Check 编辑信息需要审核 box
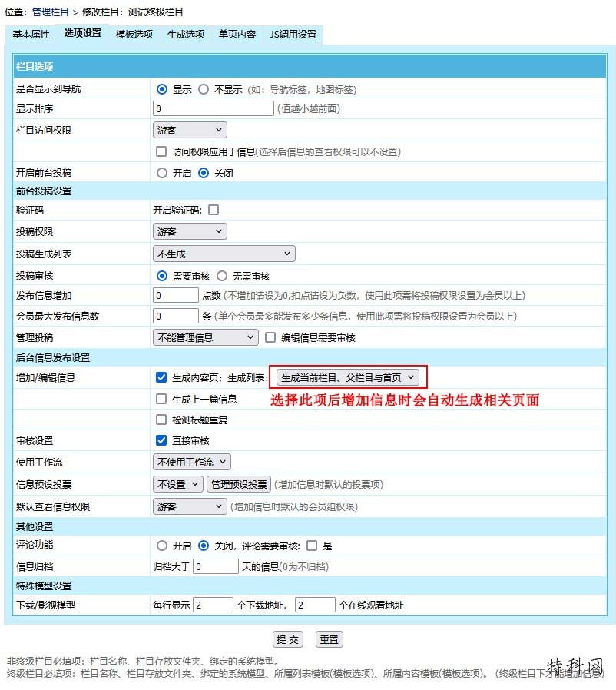Screen dimensions: 616x690 click(270, 337)
